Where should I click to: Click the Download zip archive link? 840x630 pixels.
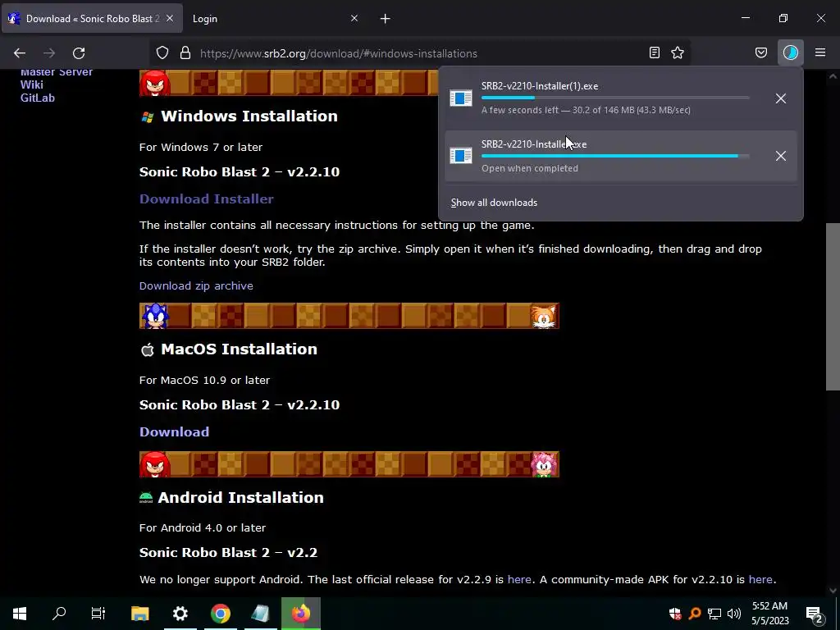click(x=196, y=286)
